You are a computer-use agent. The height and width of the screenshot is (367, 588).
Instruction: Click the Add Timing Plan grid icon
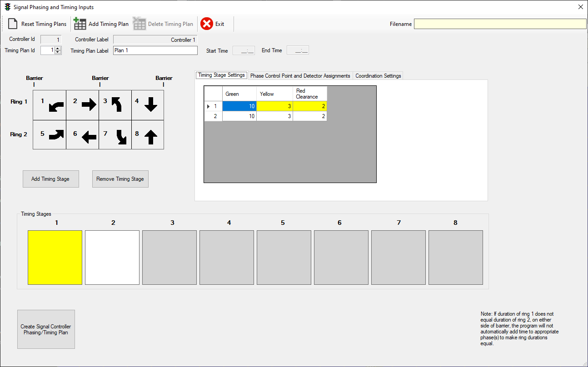coord(80,24)
